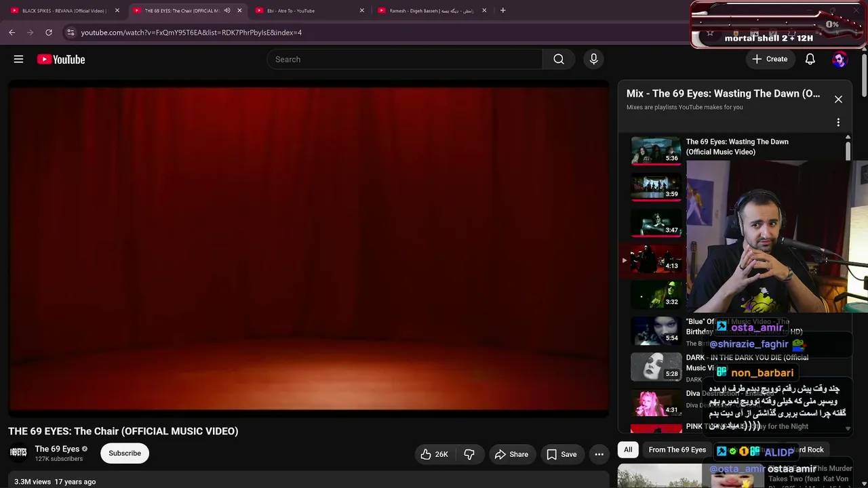Open the YouTube guide hamburger menu
868x488 pixels.
pos(18,59)
